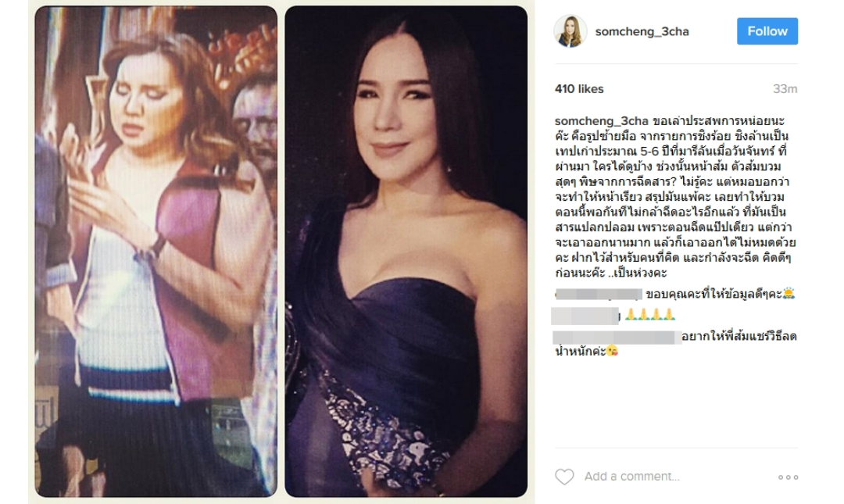This screenshot has width=844, height=504.
Task: Open the somcheng_3cha profile avatar
Action: (x=570, y=31)
